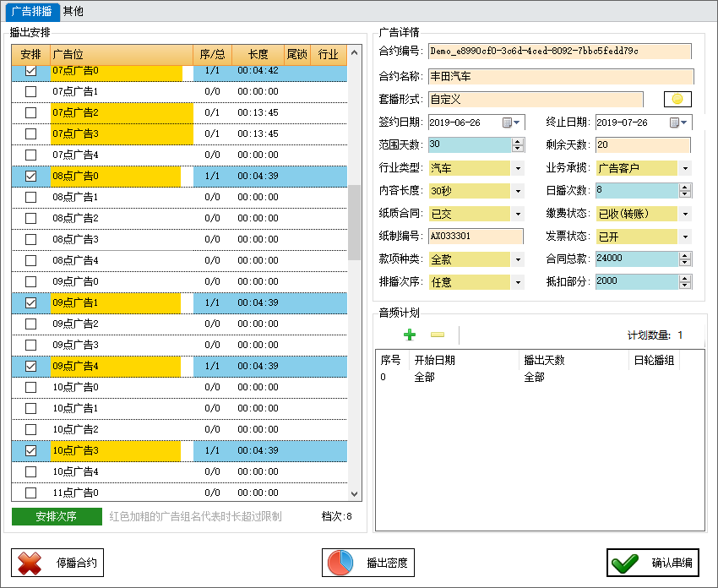Click the yellow minus remove plan icon
The image size is (718, 588).
[438, 335]
